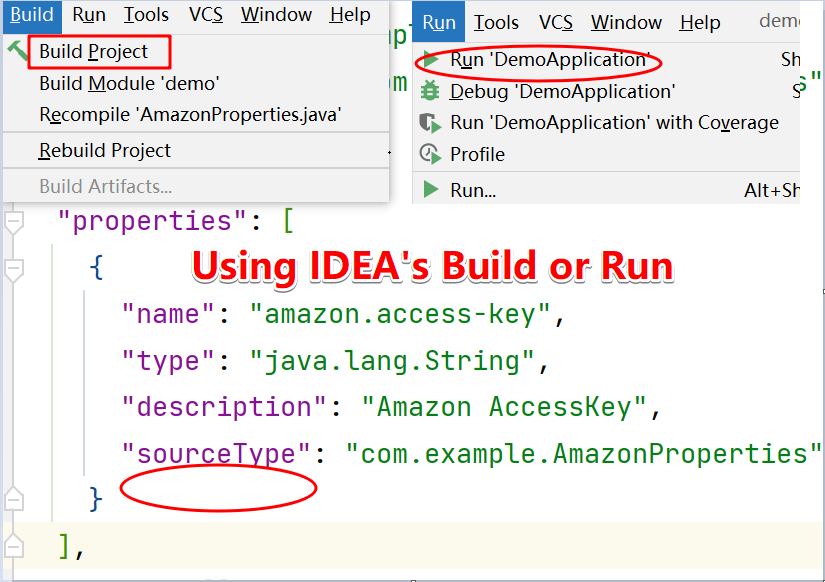Open the Build menu in left menubar
825x582 pixels.
(32, 15)
